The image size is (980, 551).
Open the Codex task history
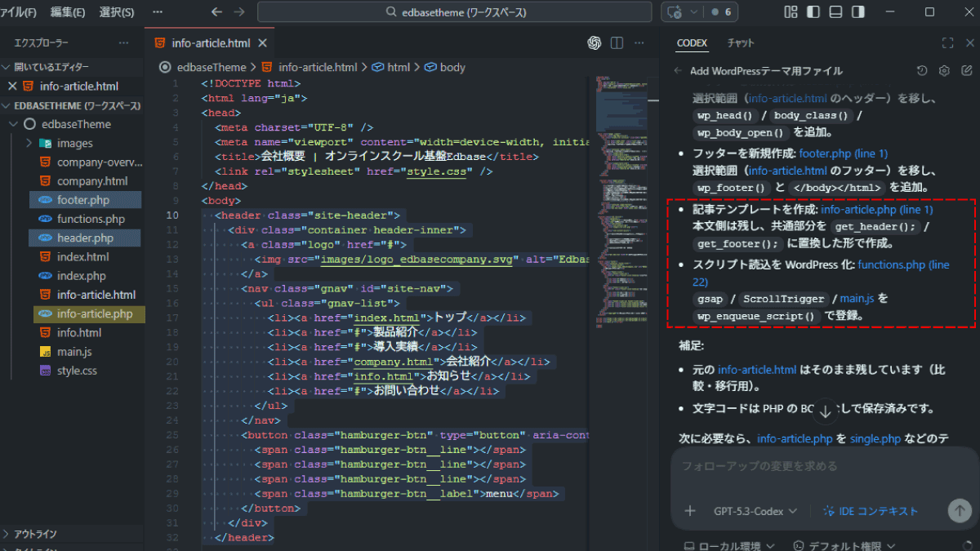pyautogui.click(x=922, y=71)
